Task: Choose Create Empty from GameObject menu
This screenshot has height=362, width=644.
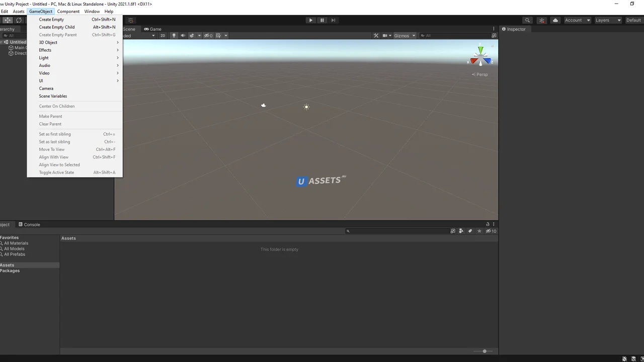Action: 74,20
